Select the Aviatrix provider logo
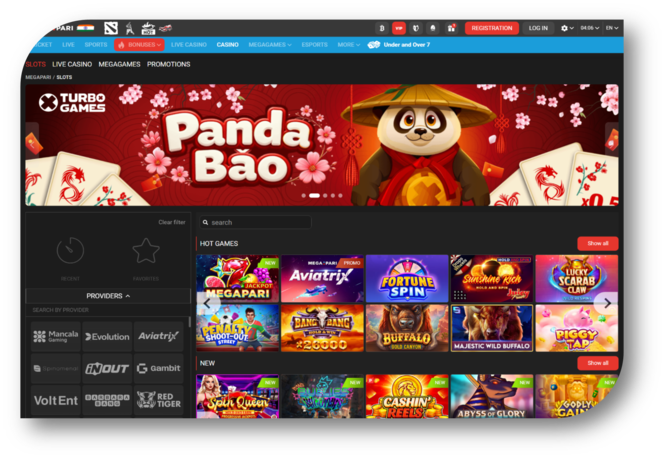This screenshot has width=665, height=458. [158, 337]
